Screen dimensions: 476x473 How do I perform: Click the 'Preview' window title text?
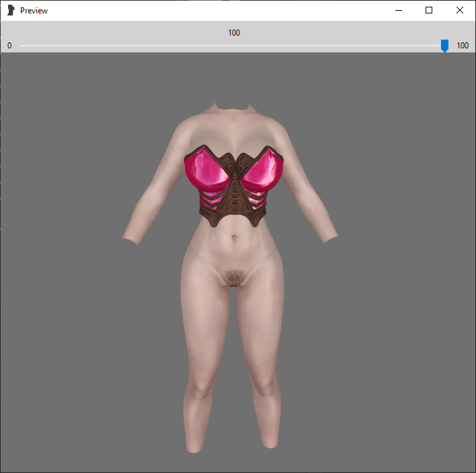(x=34, y=11)
